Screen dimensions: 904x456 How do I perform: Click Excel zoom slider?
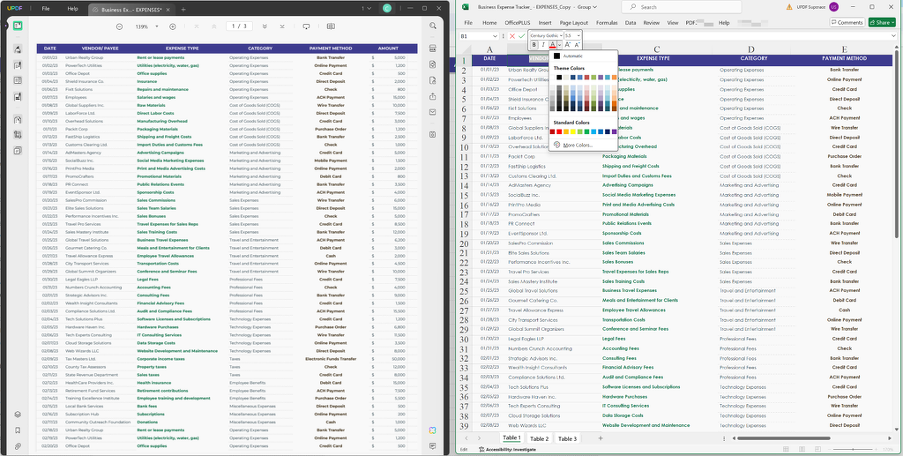point(853,449)
